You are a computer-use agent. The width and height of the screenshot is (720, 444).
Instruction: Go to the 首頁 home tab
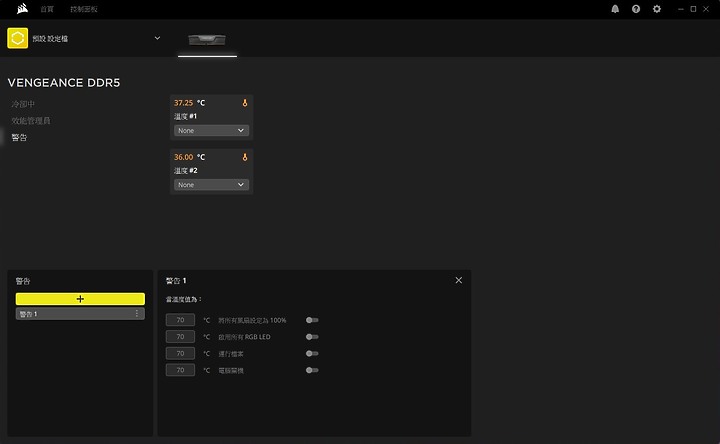click(x=47, y=9)
